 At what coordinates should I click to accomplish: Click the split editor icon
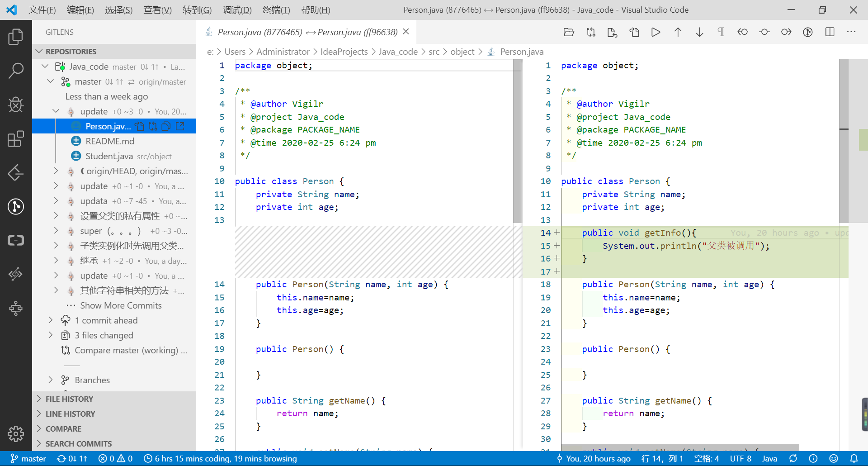(x=830, y=32)
